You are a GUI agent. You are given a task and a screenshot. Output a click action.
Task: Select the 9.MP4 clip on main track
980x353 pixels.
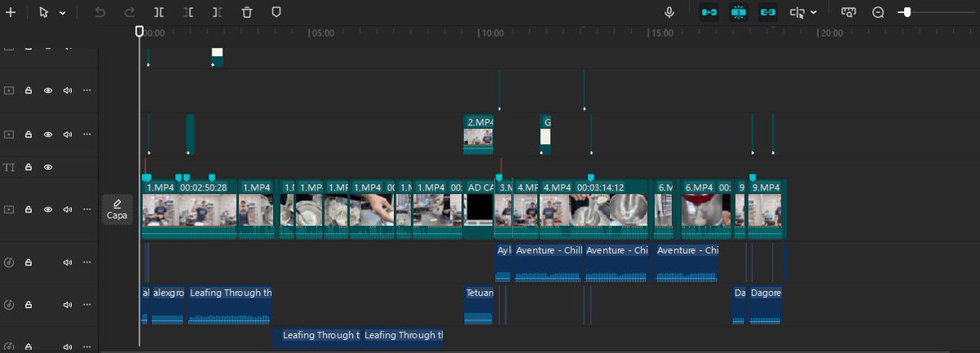tap(765, 209)
